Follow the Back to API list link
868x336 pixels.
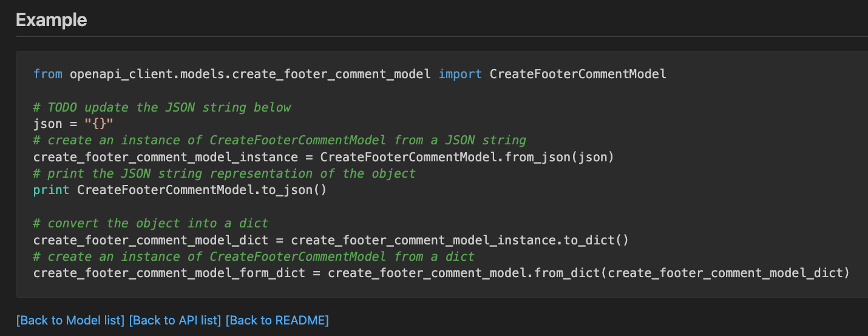pos(175,320)
